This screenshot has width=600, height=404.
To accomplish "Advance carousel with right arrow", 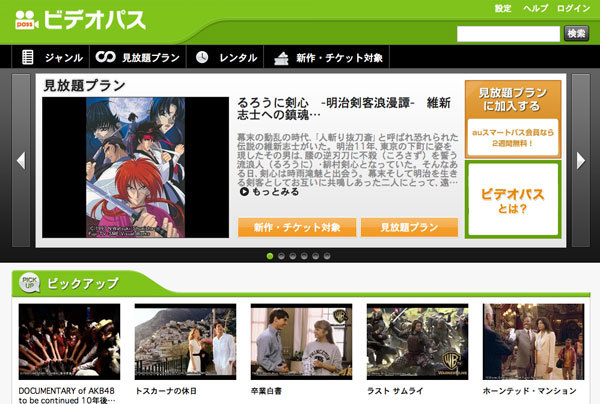I will (x=580, y=160).
